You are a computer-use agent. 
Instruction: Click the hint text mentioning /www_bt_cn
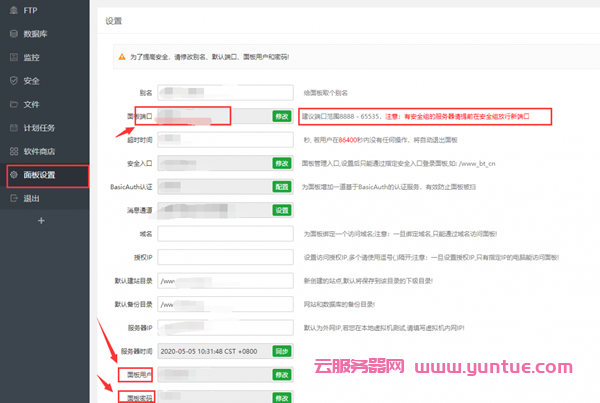click(398, 163)
